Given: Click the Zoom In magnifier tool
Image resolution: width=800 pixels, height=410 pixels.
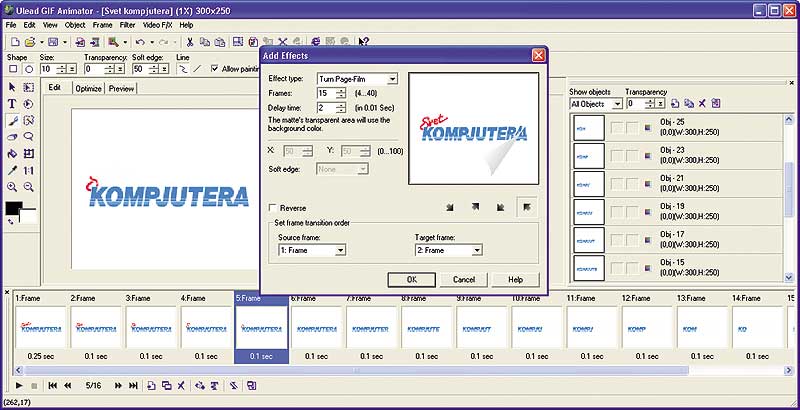Looking at the screenshot, I should tap(12, 187).
